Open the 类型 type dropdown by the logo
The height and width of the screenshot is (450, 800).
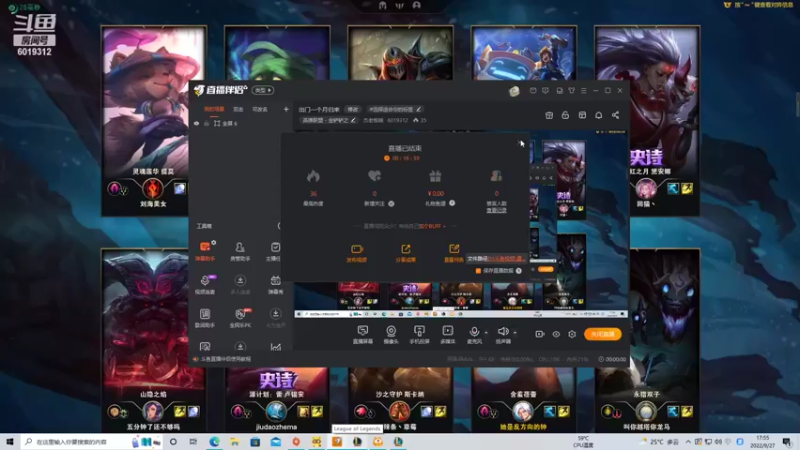point(263,90)
